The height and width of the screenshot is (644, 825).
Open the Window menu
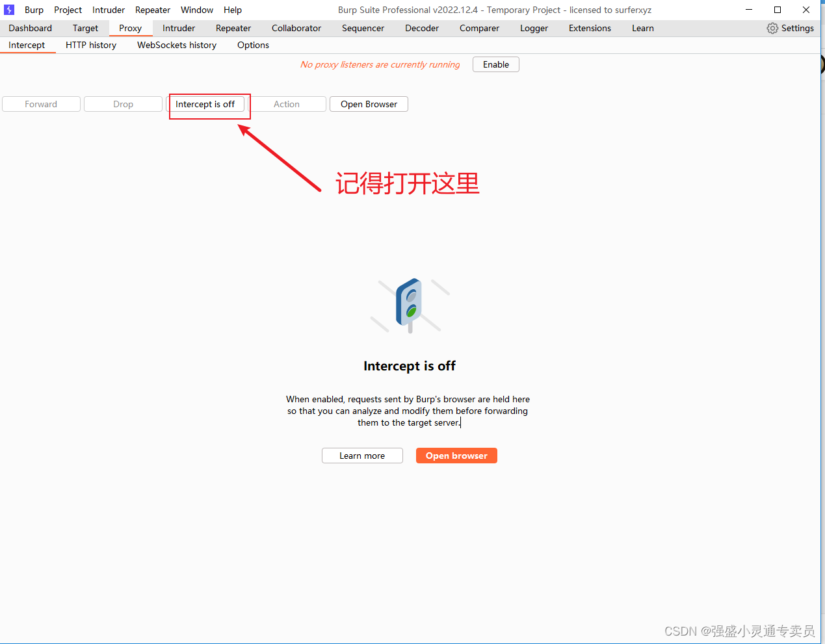(x=197, y=10)
